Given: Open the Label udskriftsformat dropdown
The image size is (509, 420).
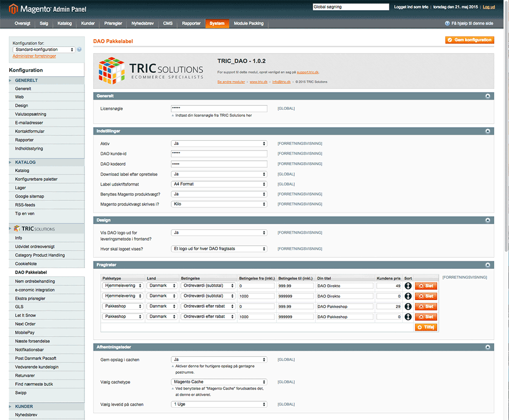Looking at the screenshot, I should pyautogui.click(x=219, y=184).
